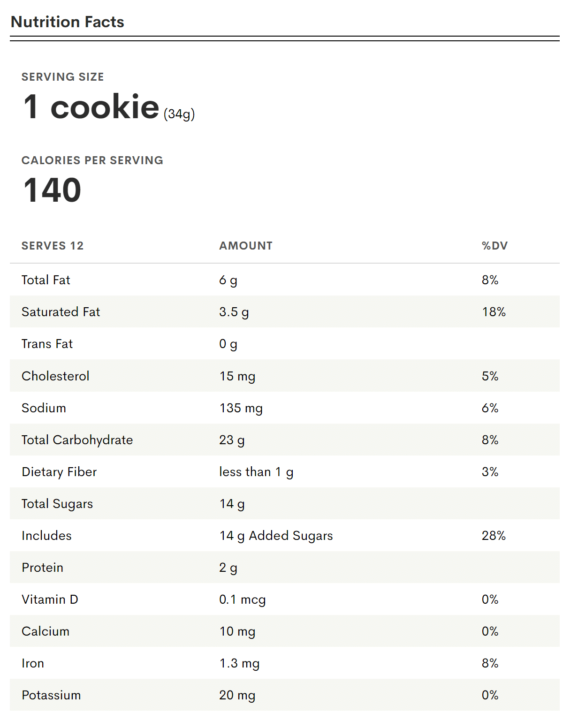Select the Serves 12 column header
563x728 pixels.
(53, 246)
